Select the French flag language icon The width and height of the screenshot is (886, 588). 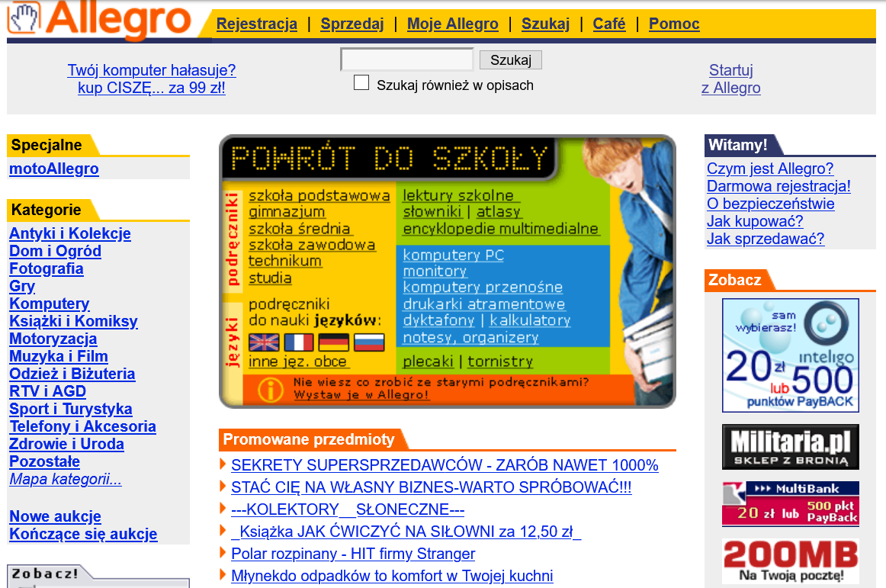(299, 342)
